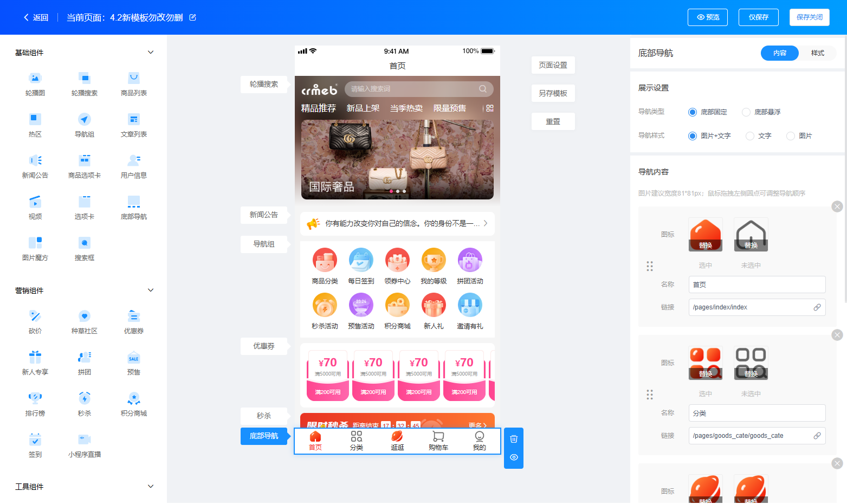The width and height of the screenshot is (847, 504).
Task: Open link picker for /pages/goods_cate/goods_cate
Action: click(817, 436)
